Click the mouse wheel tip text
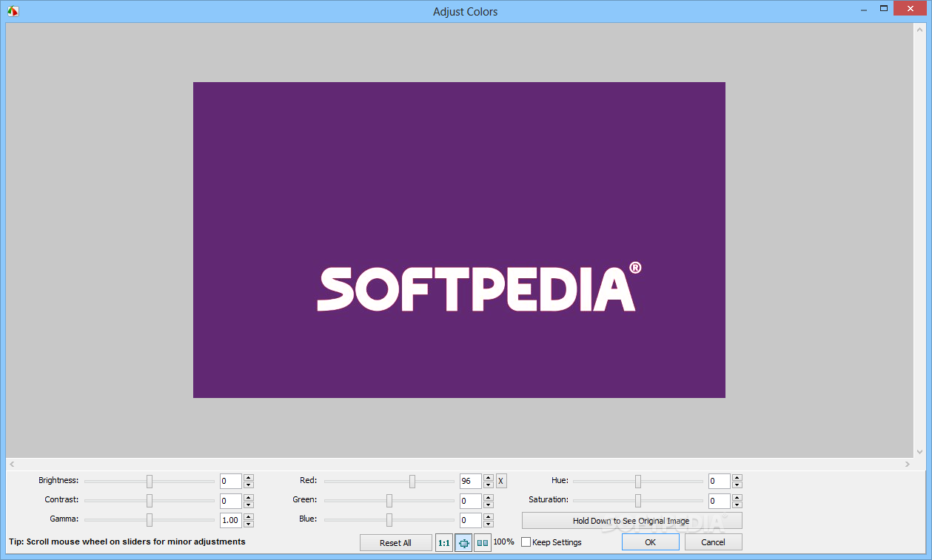This screenshot has width=932, height=560. (x=127, y=542)
